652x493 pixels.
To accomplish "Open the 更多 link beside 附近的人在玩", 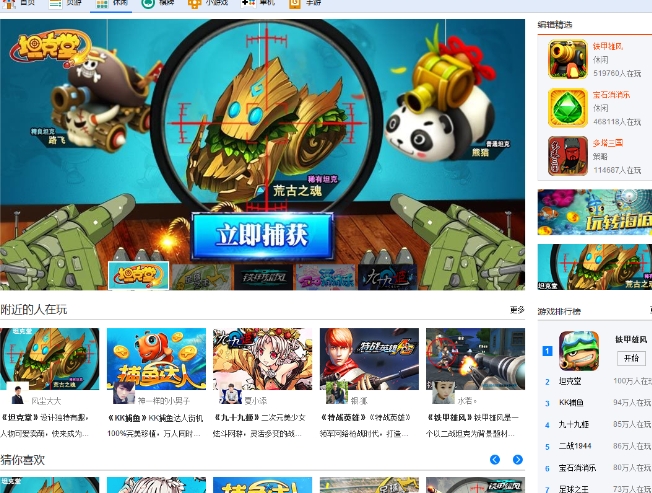I will [516, 310].
